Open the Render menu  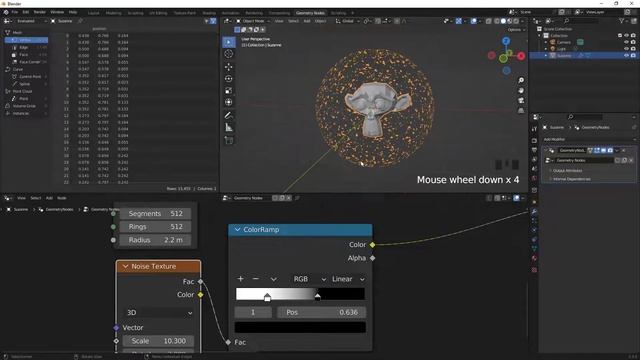coord(40,12)
